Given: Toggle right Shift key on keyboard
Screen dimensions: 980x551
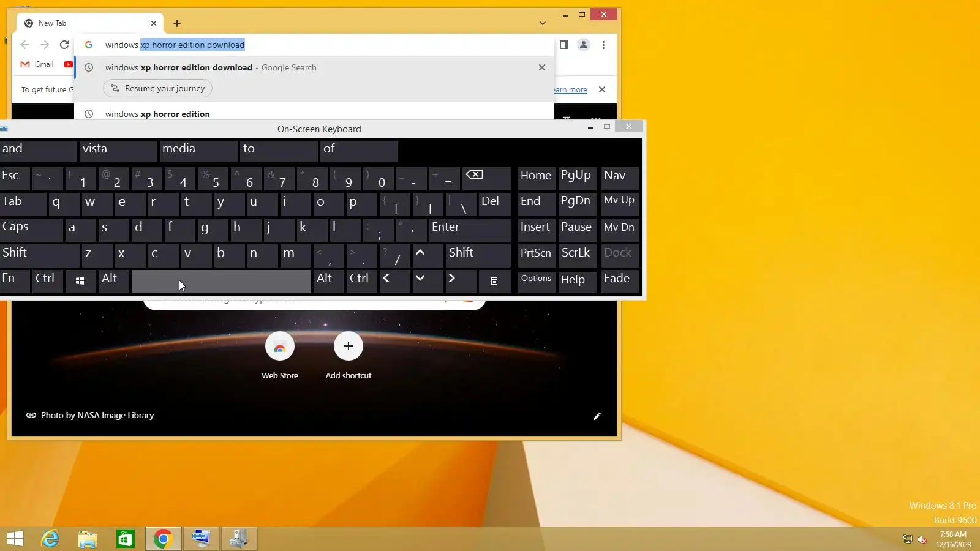Looking at the screenshot, I should pyautogui.click(x=478, y=255).
